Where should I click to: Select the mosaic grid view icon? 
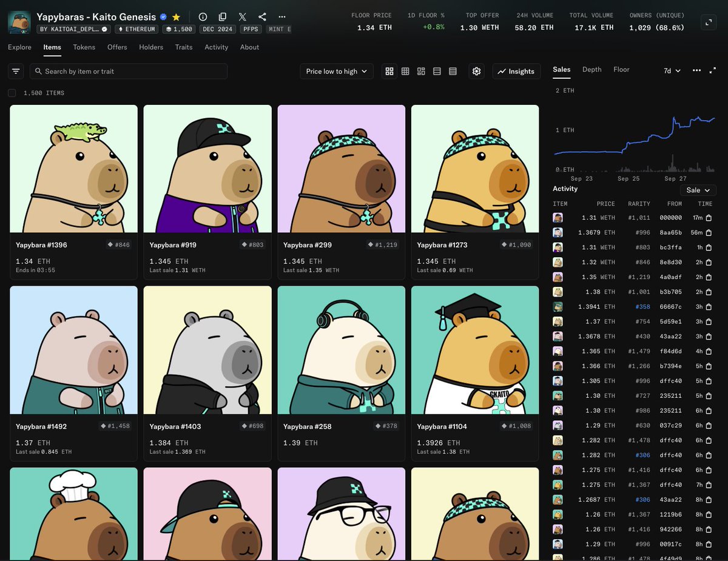(421, 71)
